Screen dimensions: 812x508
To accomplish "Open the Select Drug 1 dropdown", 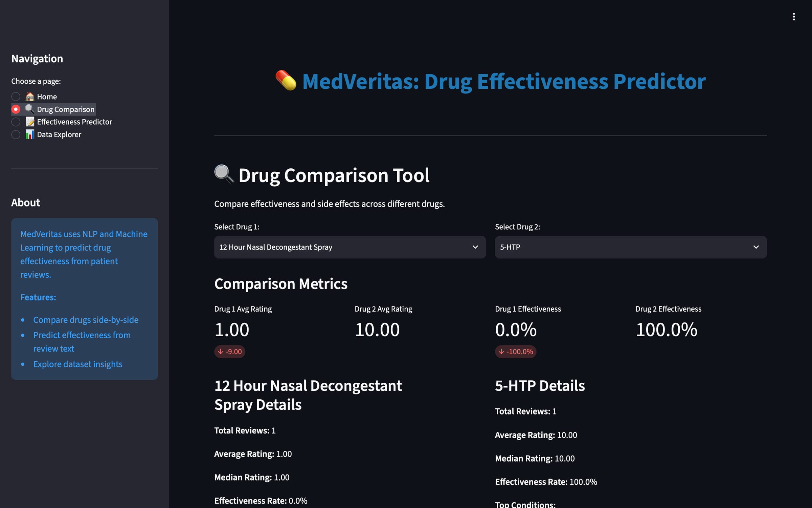I will (350, 247).
